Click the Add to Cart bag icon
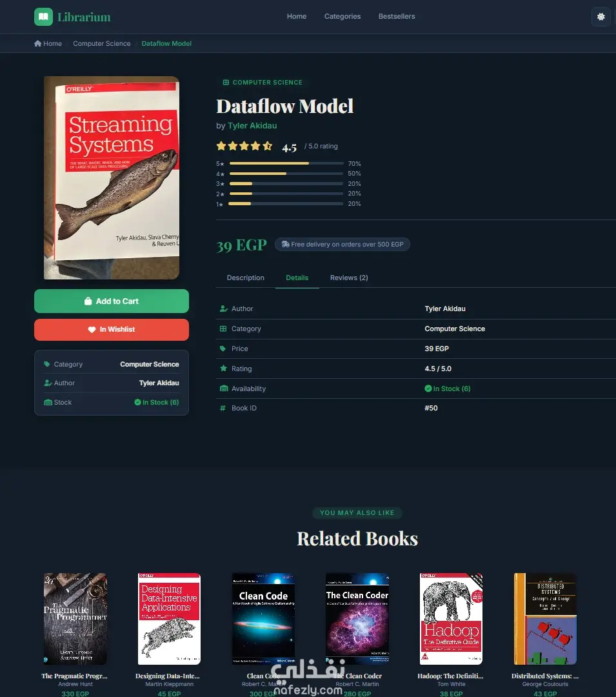This screenshot has width=616, height=697. [88, 301]
